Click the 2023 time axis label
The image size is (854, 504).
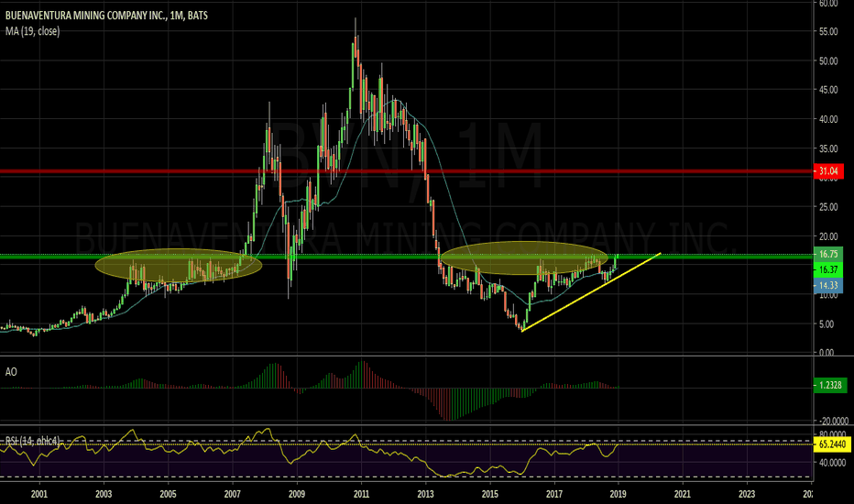(x=747, y=494)
